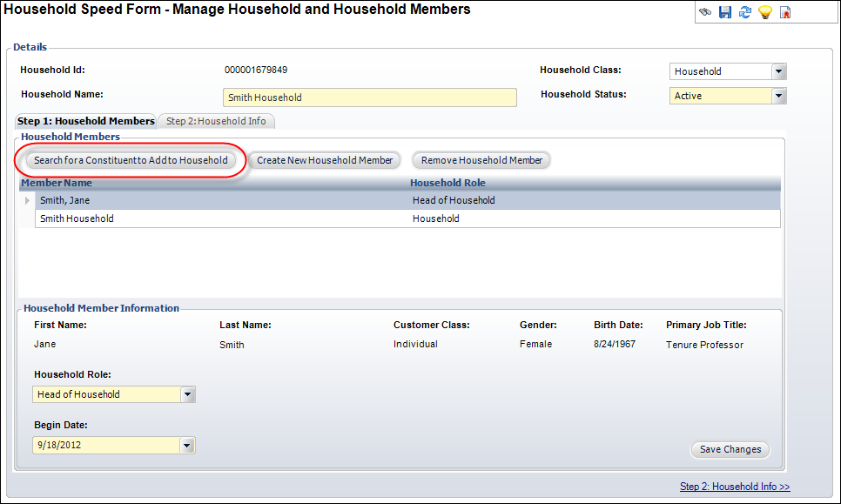Open the Household Status dropdown arrow
This screenshot has width=841, height=504.
[779, 96]
